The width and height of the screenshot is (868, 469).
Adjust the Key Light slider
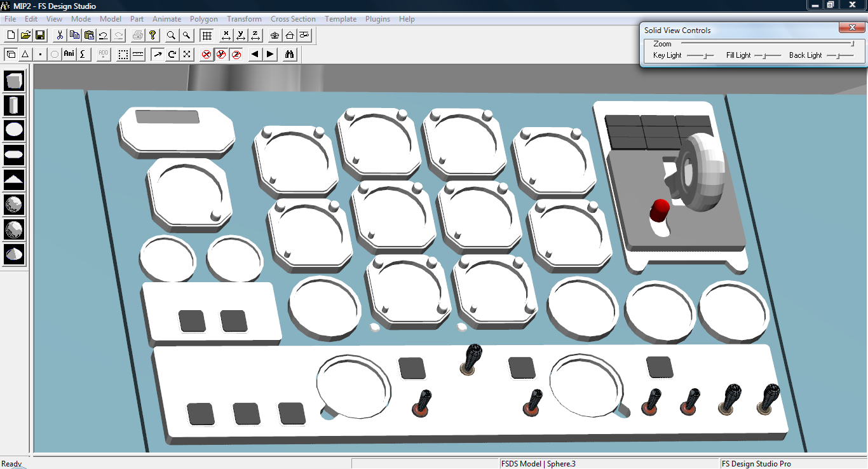(x=701, y=56)
